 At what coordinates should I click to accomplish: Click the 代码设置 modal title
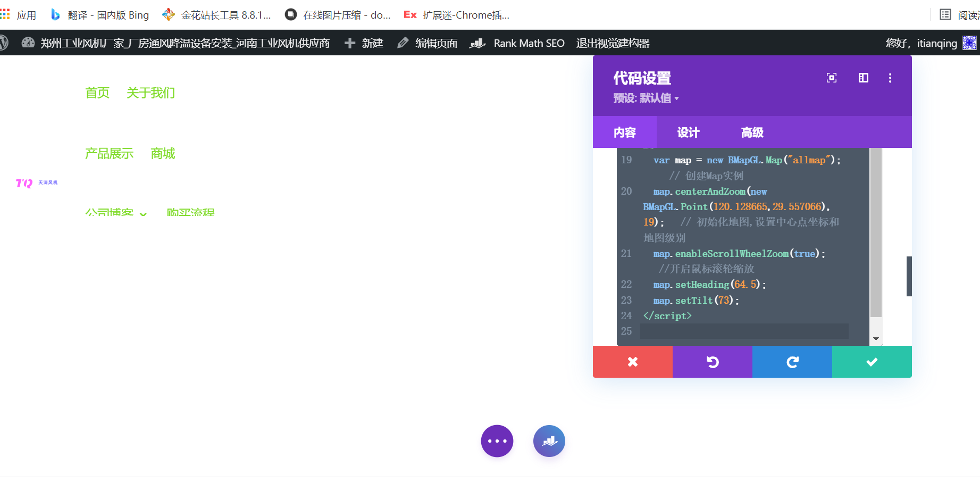(x=642, y=78)
